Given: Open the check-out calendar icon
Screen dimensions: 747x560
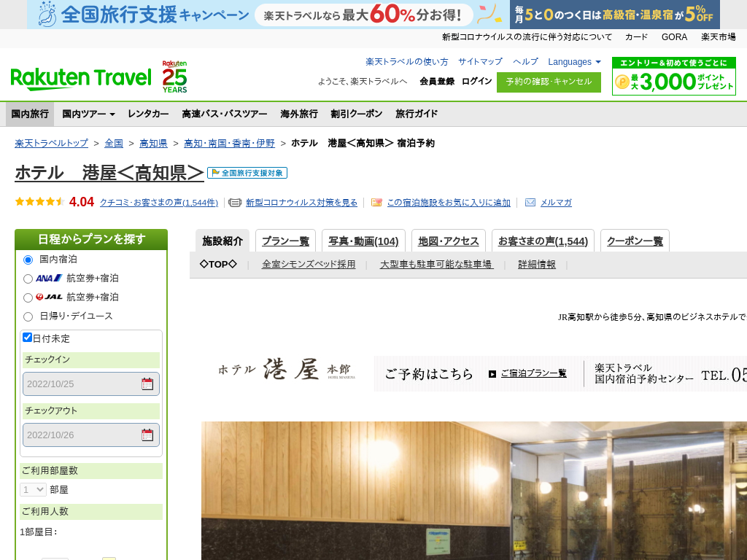Looking at the screenshot, I should (x=147, y=435).
